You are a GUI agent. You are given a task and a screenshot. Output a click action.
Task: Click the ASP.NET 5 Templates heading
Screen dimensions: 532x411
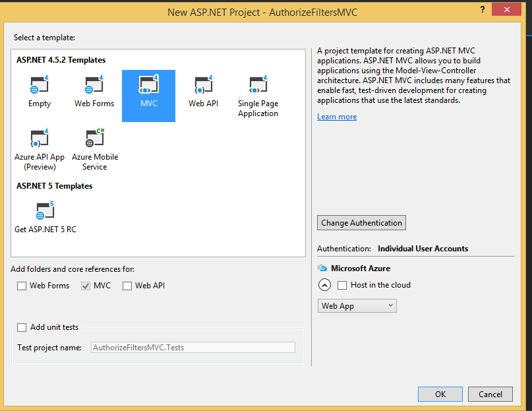click(x=54, y=186)
